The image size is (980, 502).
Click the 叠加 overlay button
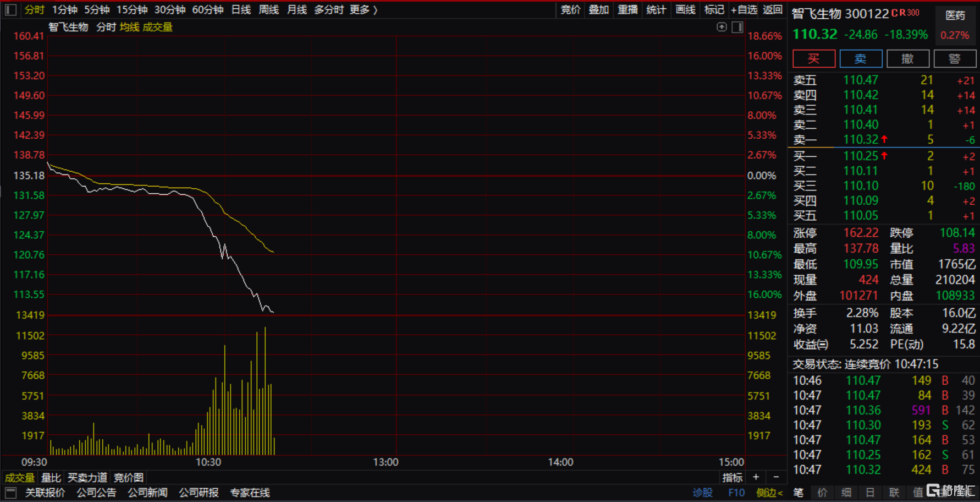click(599, 10)
